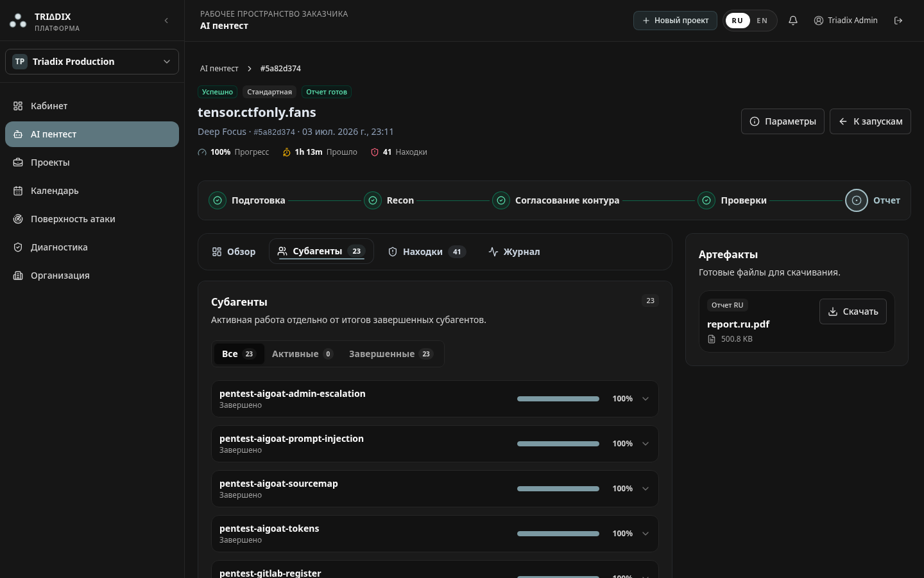Click the Успешно status badge
The height and width of the screenshot is (578, 924).
click(x=218, y=92)
